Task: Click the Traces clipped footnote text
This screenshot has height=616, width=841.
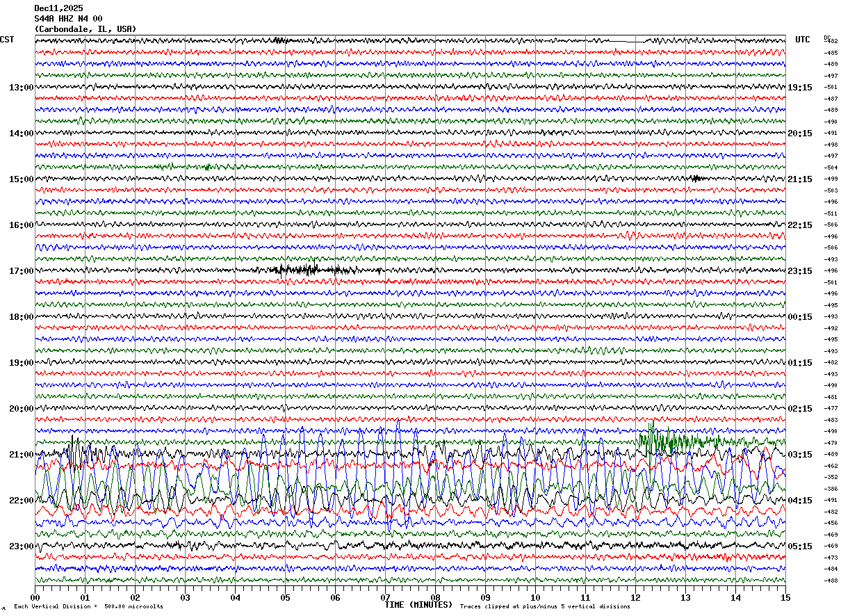Action: (545, 607)
